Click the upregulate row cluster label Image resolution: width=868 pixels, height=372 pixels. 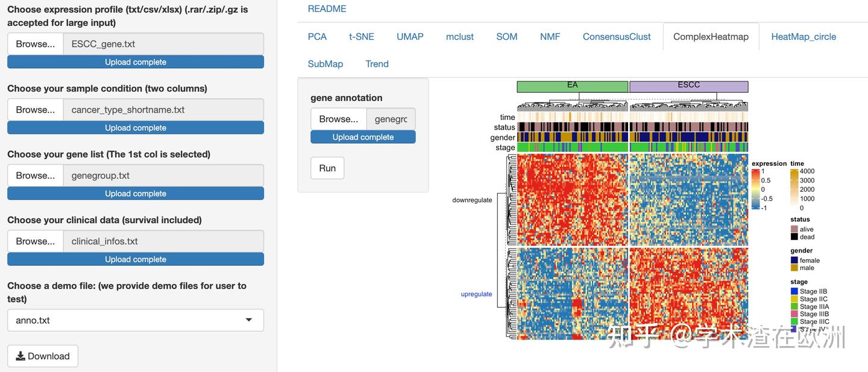click(476, 294)
